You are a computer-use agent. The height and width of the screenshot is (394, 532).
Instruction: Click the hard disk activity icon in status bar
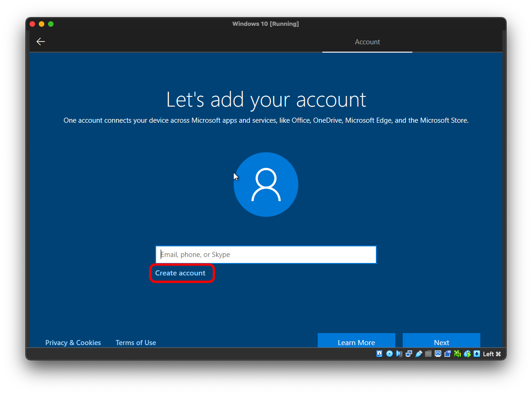click(380, 354)
